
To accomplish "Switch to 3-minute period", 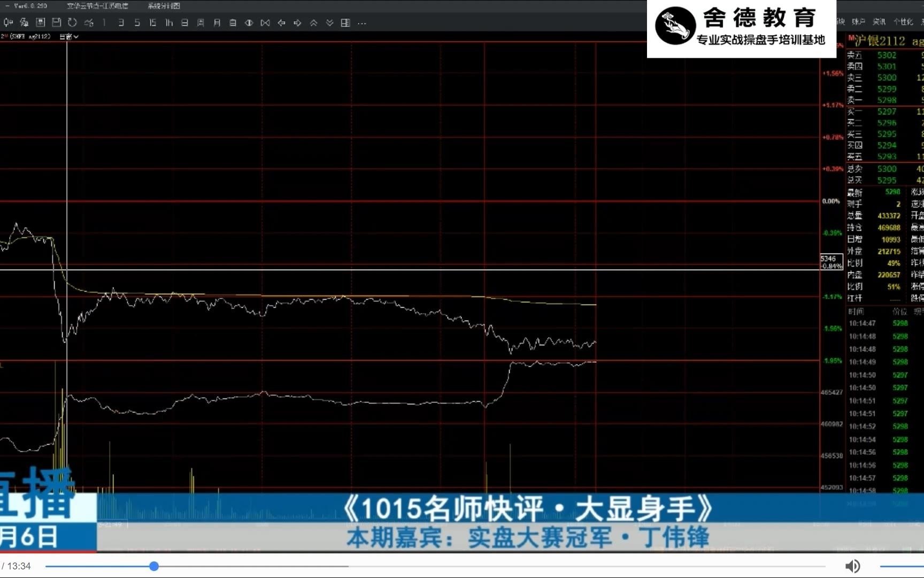I will (x=121, y=22).
